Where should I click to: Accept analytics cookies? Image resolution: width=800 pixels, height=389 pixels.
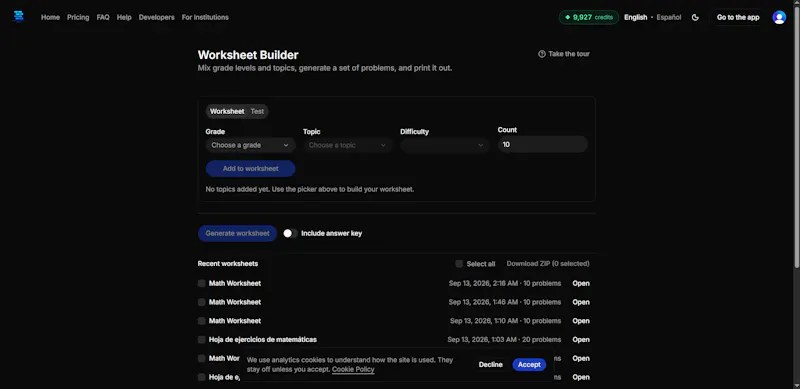(x=529, y=364)
